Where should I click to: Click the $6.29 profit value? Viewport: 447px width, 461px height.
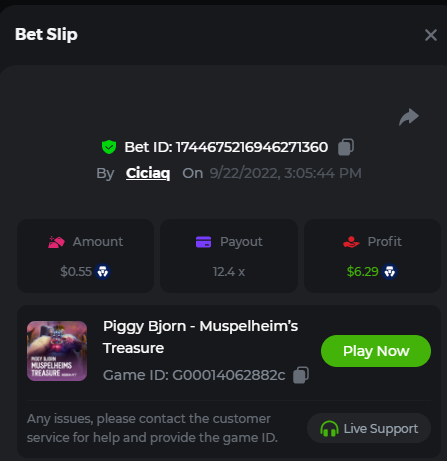coord(362,272)
